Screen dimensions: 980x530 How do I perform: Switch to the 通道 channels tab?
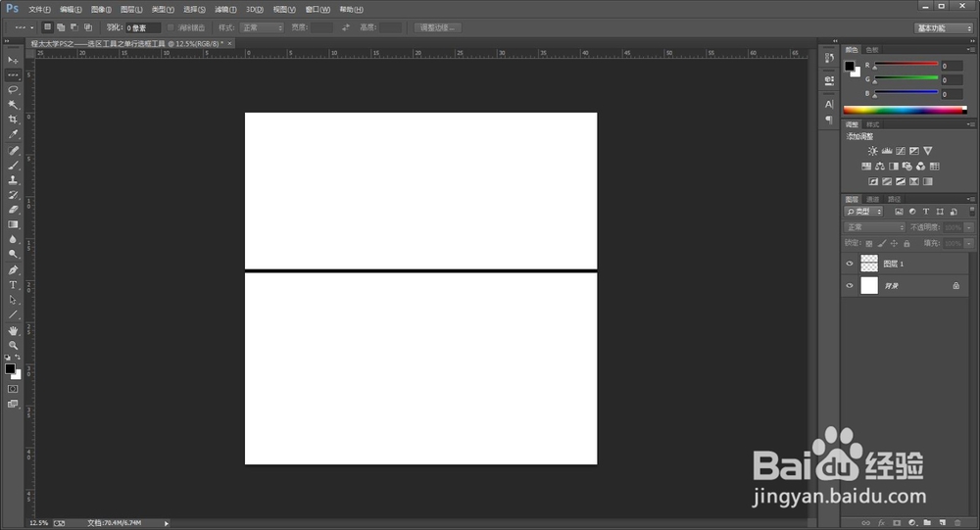873,200
